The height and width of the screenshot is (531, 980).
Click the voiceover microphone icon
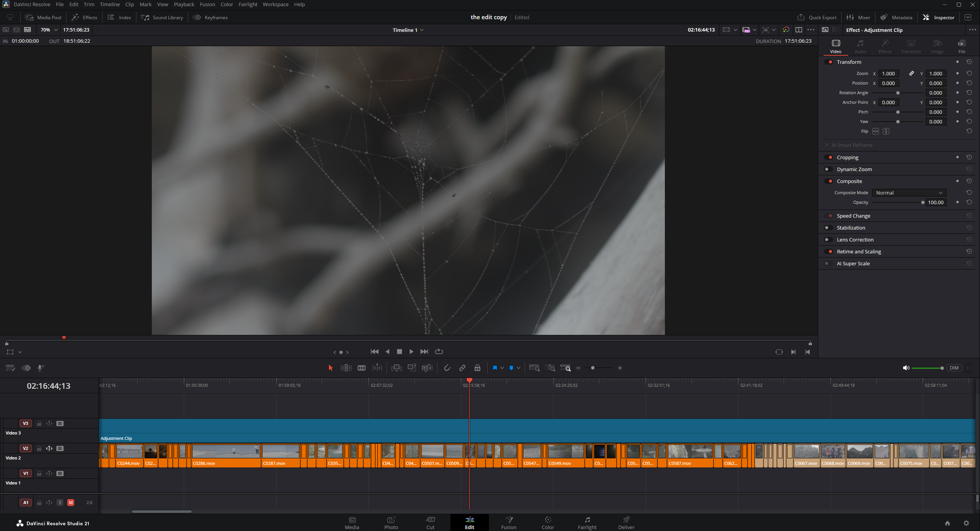click(x=41, y=368)
